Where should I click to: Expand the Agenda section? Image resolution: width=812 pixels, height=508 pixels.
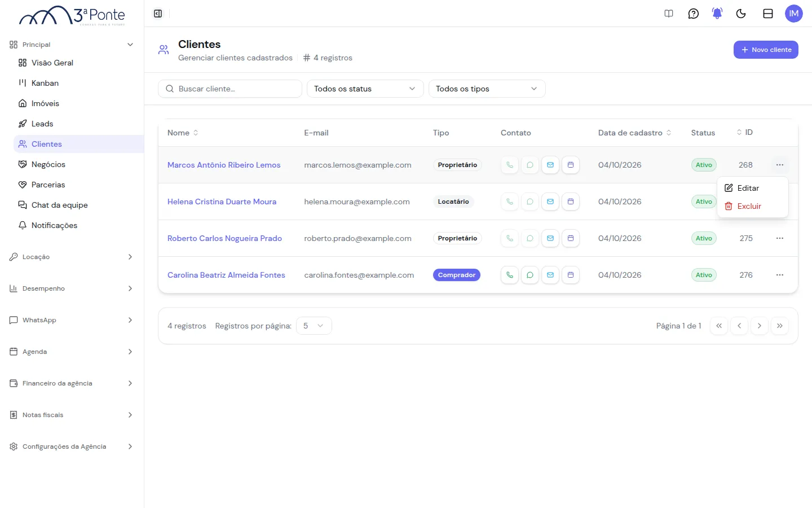(72, 352)
